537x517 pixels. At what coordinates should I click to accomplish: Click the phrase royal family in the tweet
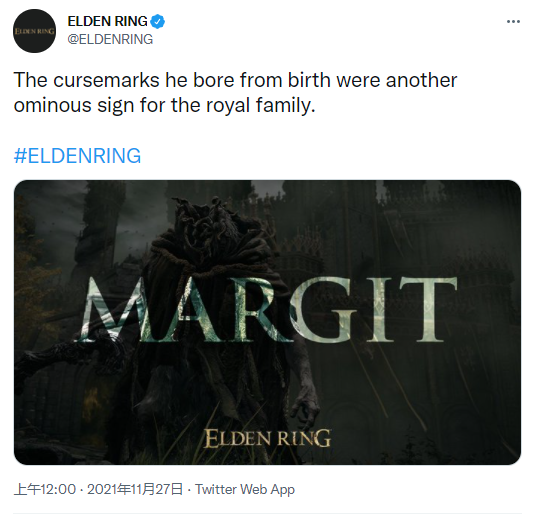(x=260, y=105)
